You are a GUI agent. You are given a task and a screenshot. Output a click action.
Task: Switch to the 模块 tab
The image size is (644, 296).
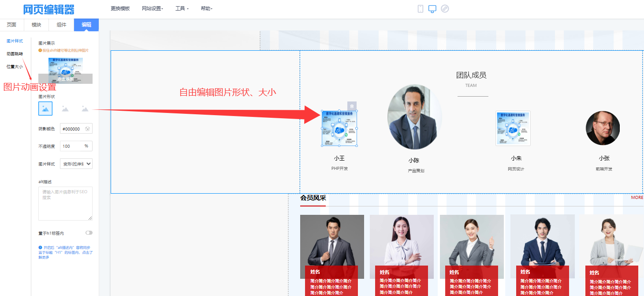click(37, 25)
